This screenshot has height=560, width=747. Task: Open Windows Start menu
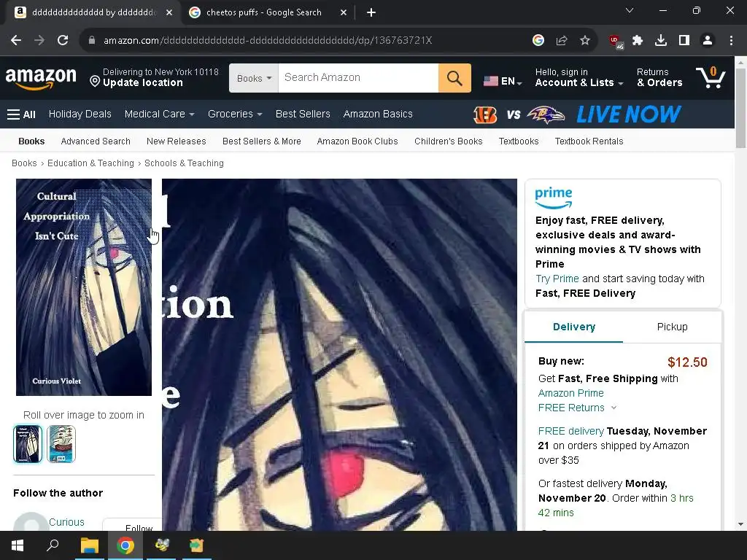tap(18, 545)
